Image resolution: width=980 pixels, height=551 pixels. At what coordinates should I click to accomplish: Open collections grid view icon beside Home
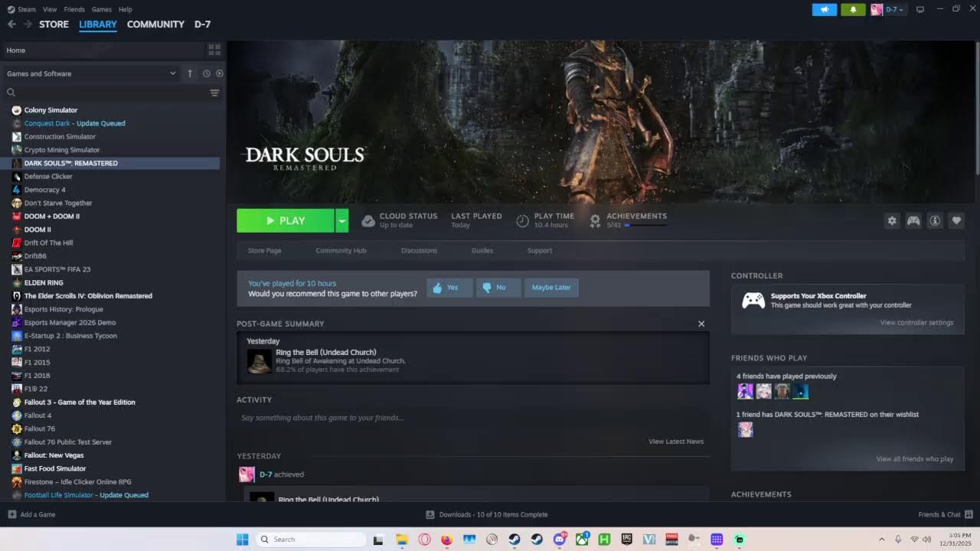click(214, 50)
